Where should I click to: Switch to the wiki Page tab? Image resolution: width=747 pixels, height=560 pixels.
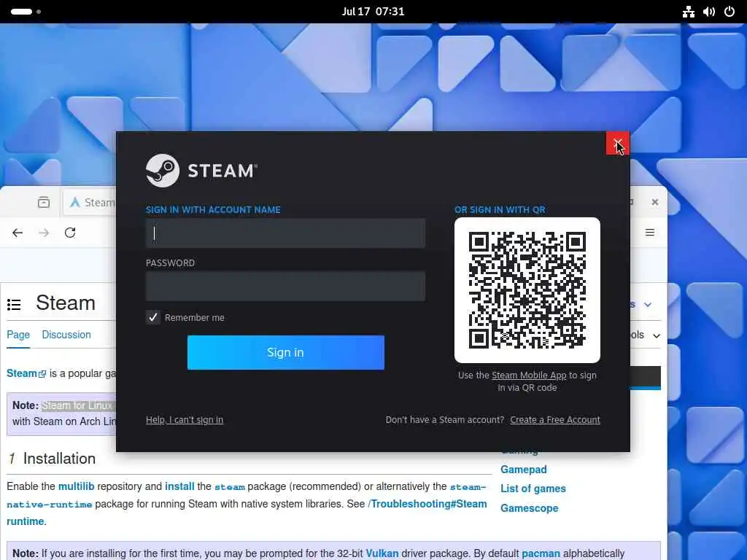(x=18, y=335)
